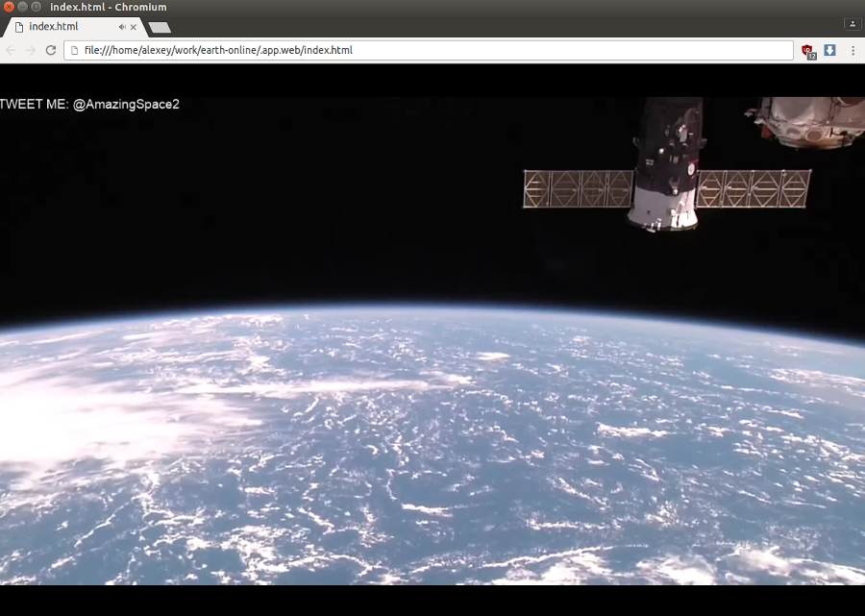Open the user profile button in title bar
The width and height of the screenshot is (865, 616).
(x=853, y=24)
